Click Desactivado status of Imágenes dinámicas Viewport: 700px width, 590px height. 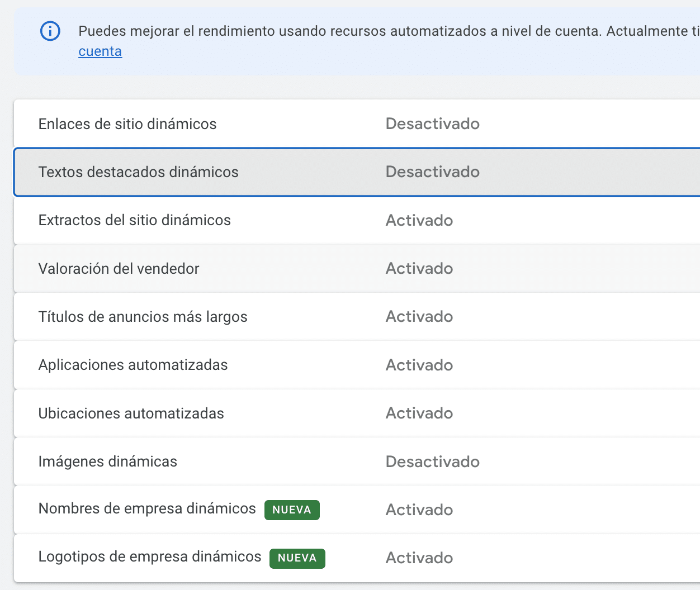[x=432, y=462]
